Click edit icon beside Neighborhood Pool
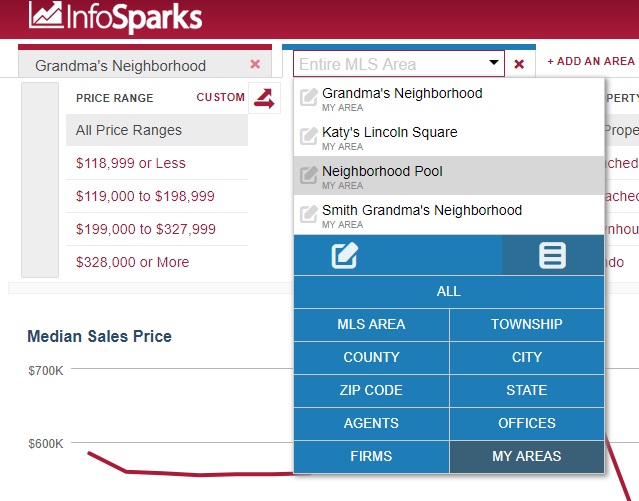The width and height of the screenshot is (639, 501). point(308,175)
